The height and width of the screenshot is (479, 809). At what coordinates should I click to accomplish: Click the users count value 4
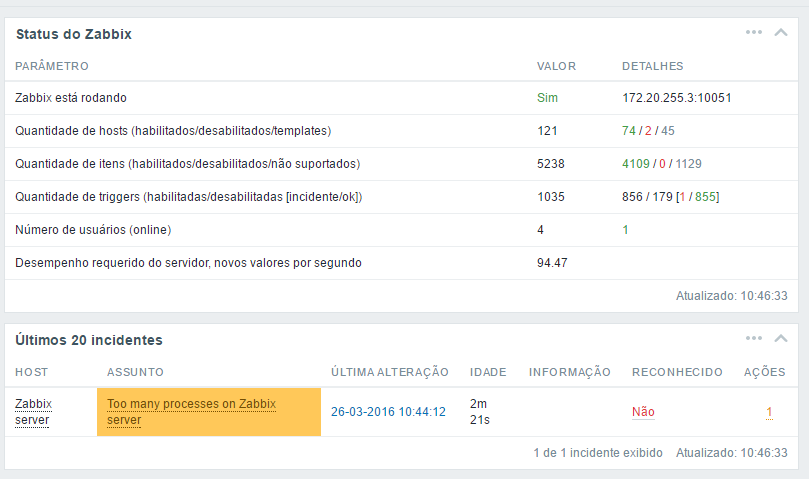pyautogui.click(x=540, y=230)
